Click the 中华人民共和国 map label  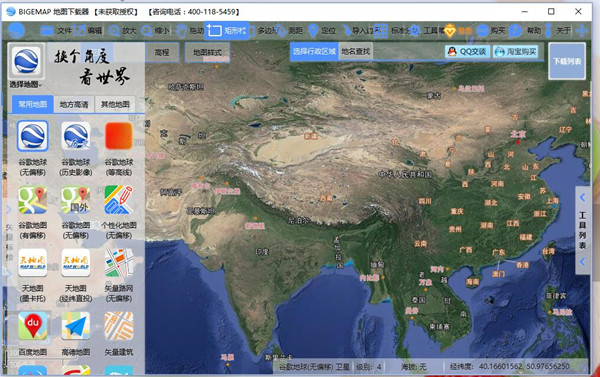click(405, 174)
